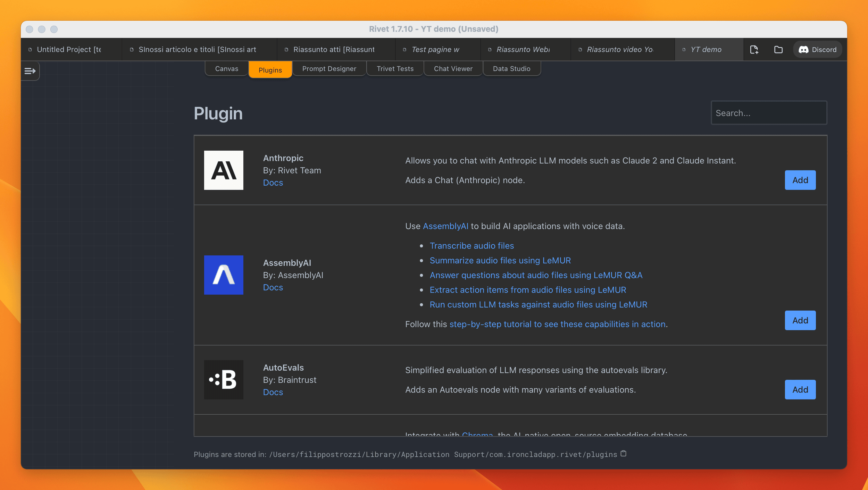The width and height of the screenshot is (868, 490).
Task: Click the 'By: Braintrust' author text
Action: 290,380
